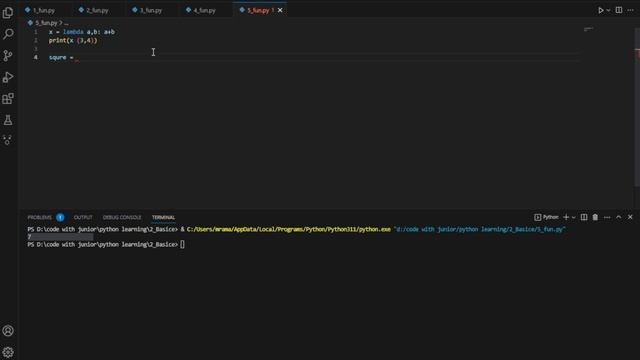Focus the terminal prompt input
Viewport: 640px width, 360px height.
(182, 244)
